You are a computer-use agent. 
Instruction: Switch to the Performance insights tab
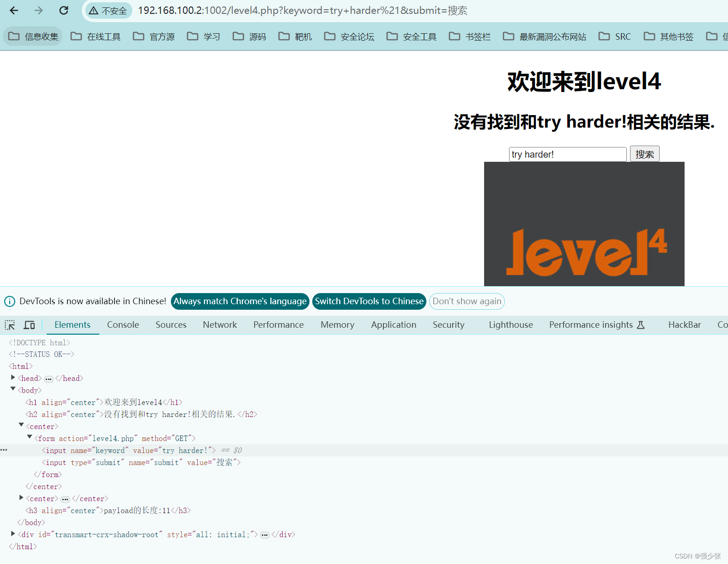pyautogui.click(x=596, y=325)
